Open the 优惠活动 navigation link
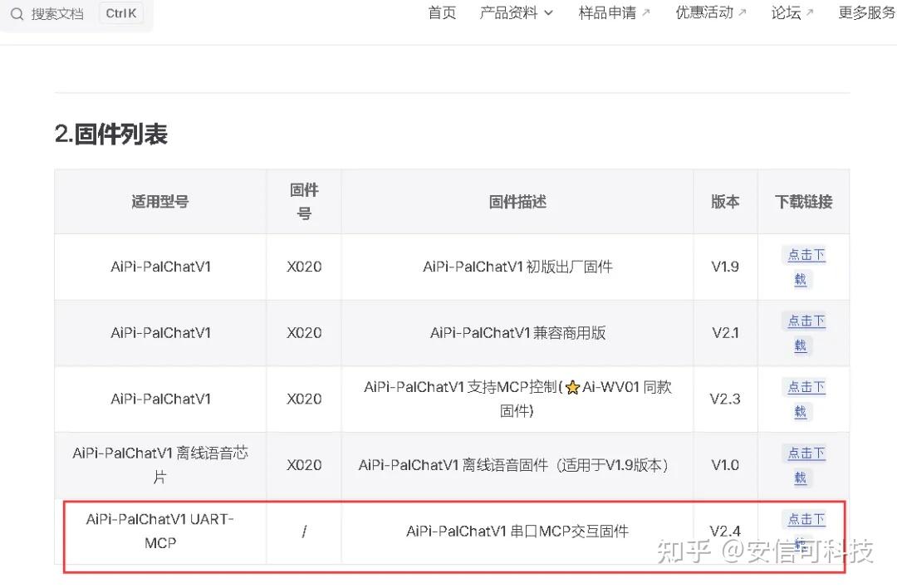This screenshot has height=588, width=897. pyautogui.click(x=710, y=12)
